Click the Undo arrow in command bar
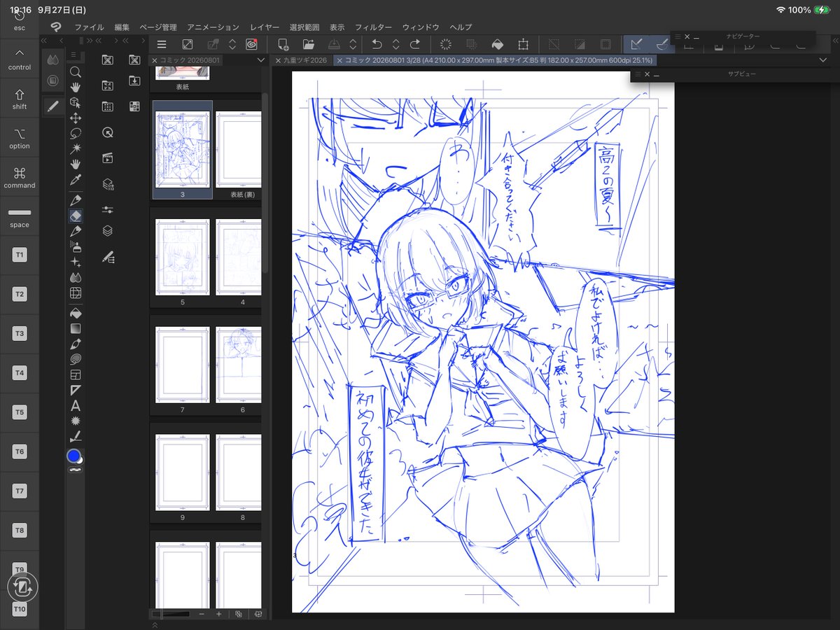Image resolution: width=840 pixels, height=630 pixels. click(377, 44)
